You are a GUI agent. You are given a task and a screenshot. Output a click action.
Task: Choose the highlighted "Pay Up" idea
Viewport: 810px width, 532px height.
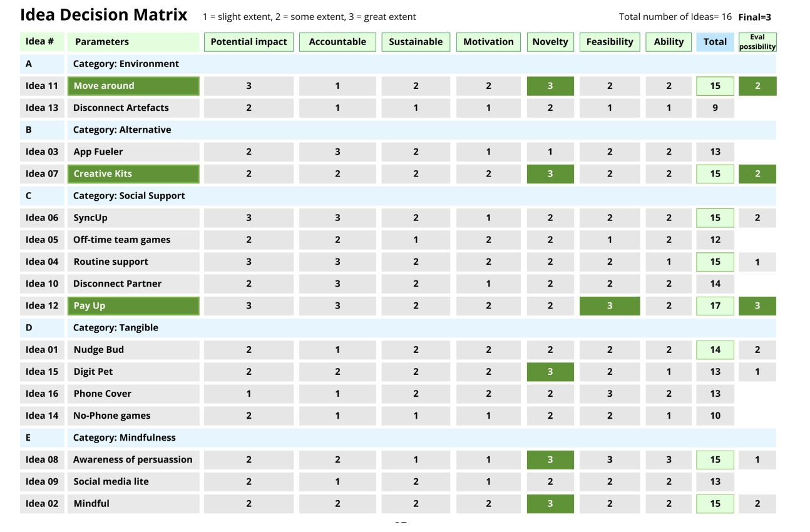[133, 306]
